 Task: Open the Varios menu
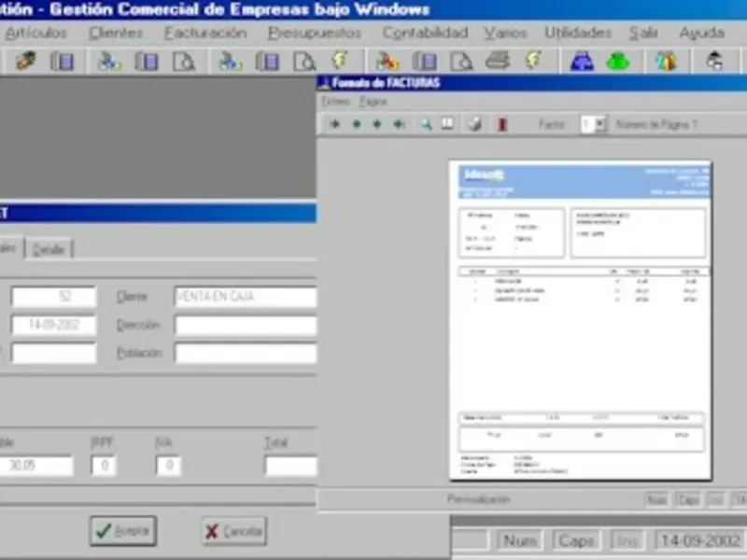coord(505,33)
